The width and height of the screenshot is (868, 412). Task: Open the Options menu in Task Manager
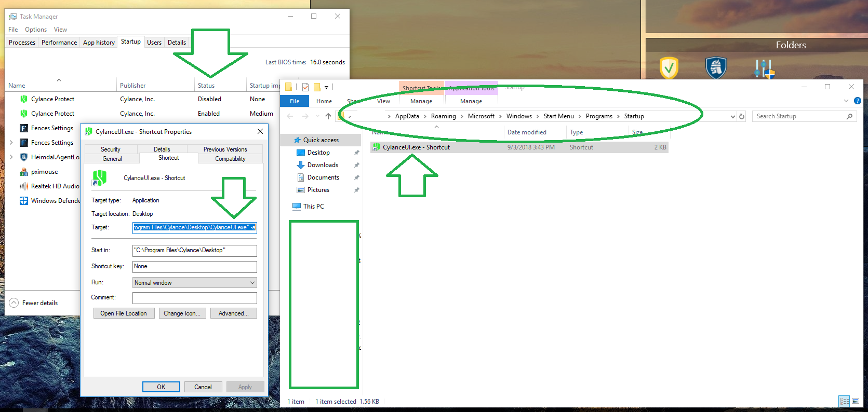36,30
